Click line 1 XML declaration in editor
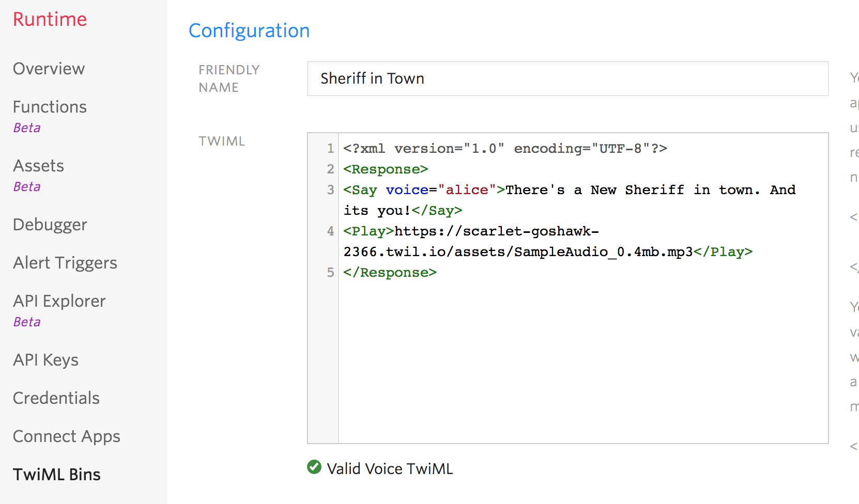 coord(505,149)
